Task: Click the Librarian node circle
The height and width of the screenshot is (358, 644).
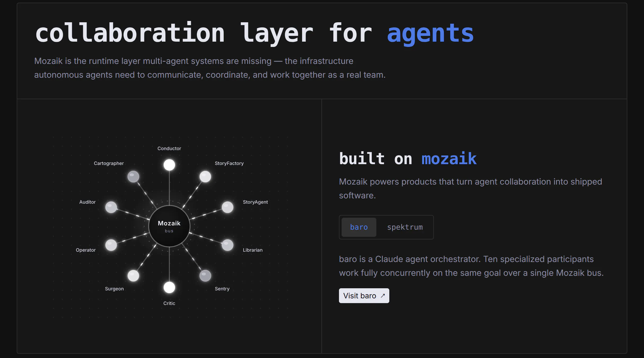Action: click(x=227, y=245)
